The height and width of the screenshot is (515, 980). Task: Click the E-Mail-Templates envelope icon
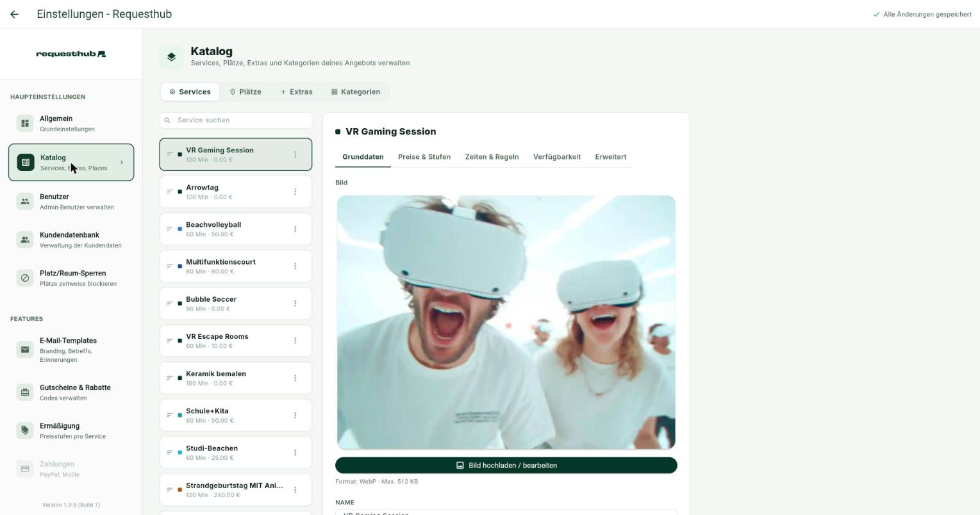coord(25,350)
